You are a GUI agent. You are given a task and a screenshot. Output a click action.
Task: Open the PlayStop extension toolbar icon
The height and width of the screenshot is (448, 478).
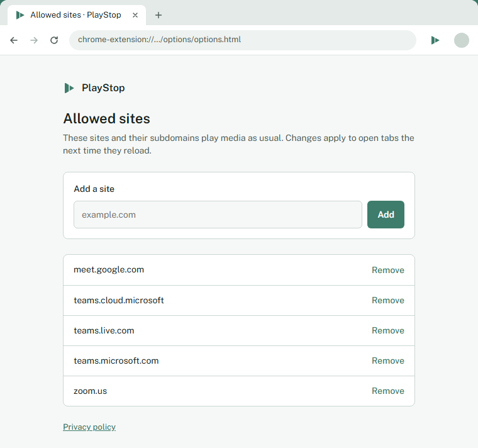coord(435,40)
